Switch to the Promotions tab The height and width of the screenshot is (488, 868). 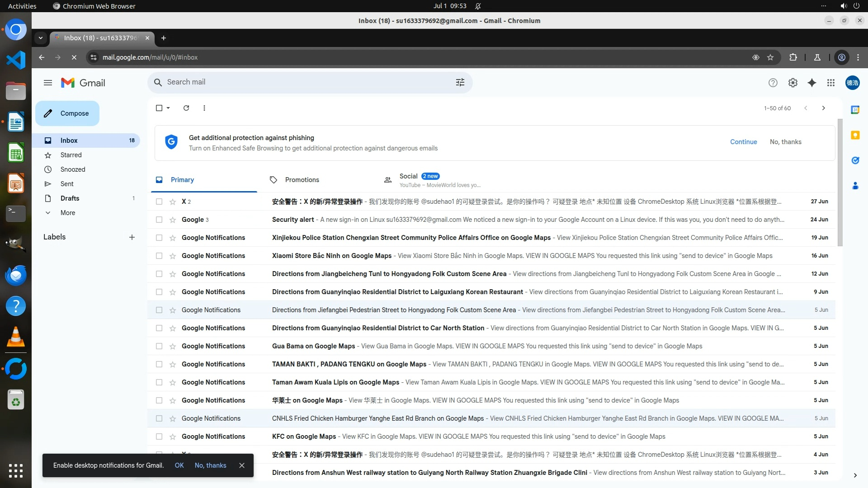pyautogui.click(x=302, y=180)
